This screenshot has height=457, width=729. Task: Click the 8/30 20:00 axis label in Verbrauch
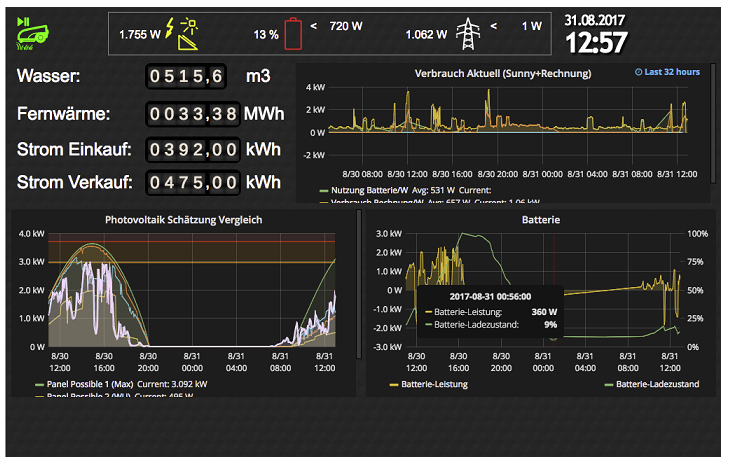tap(497, 174)
